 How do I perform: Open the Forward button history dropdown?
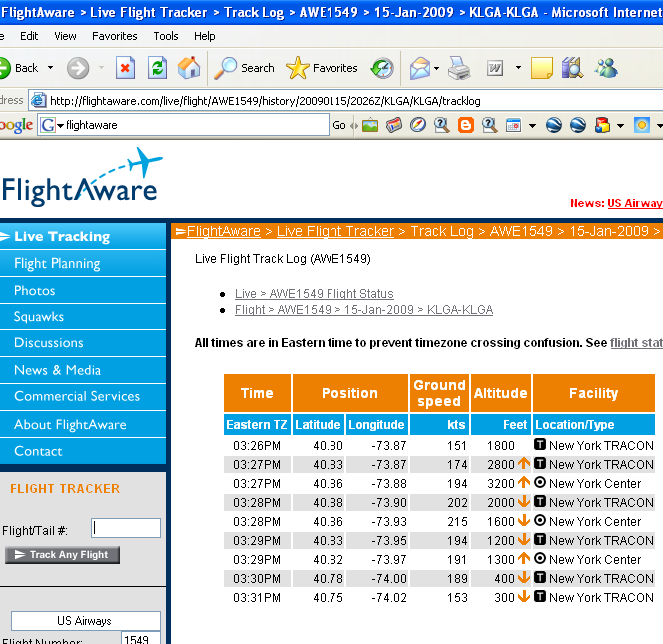click(x=101, y=68)
